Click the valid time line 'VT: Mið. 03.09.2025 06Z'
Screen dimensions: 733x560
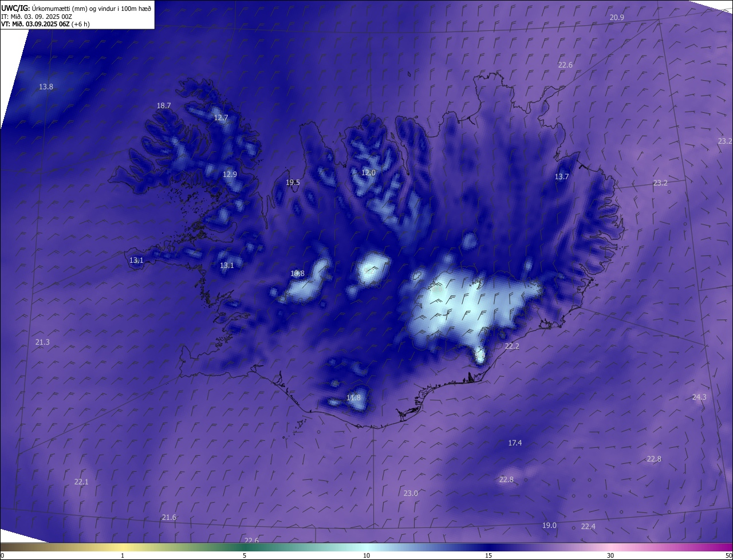[37, 24]
